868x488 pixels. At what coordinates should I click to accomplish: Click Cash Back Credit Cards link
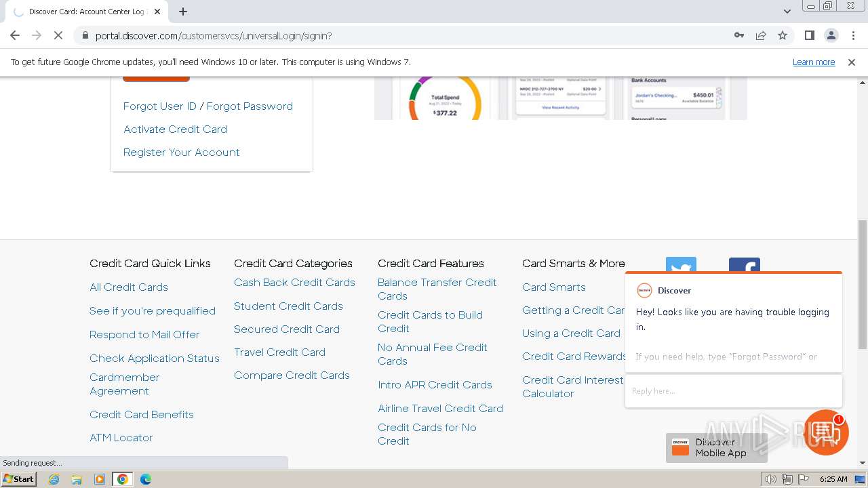pos(294,283)
